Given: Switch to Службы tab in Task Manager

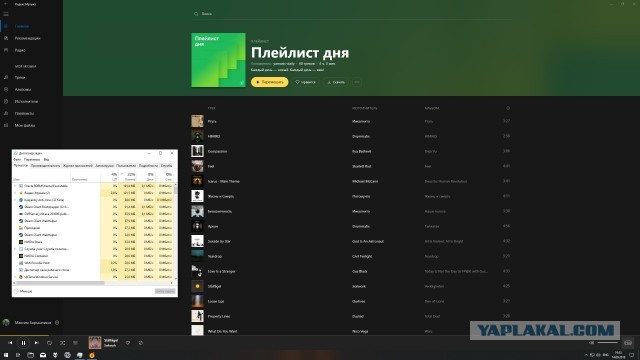Looking at the screenshot, I should pyautogui.click(x=166, y=166).
